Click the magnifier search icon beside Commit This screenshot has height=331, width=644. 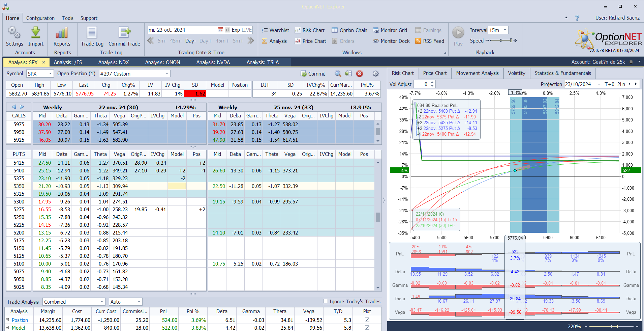point(338,74)
